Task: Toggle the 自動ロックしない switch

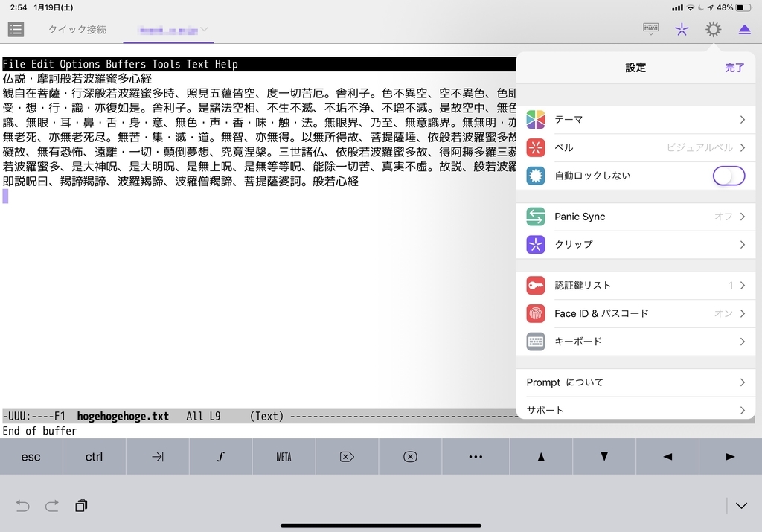Action: tap(729, 176)
